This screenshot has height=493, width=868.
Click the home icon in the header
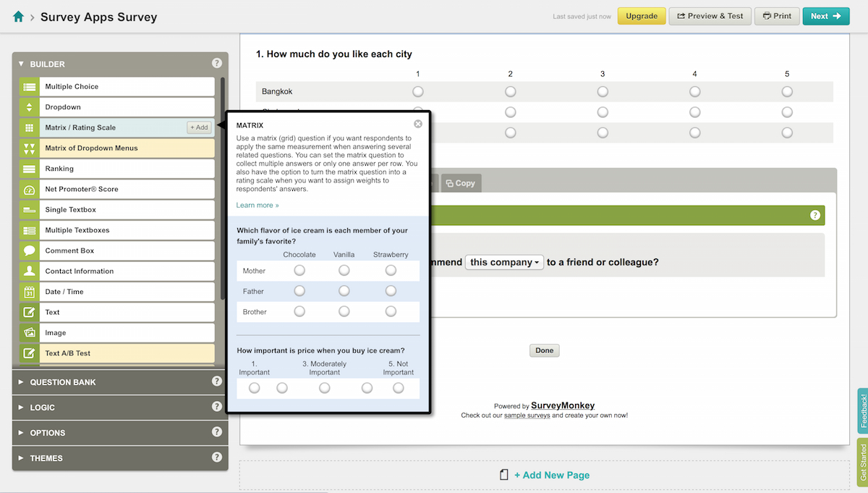(19, 17)
